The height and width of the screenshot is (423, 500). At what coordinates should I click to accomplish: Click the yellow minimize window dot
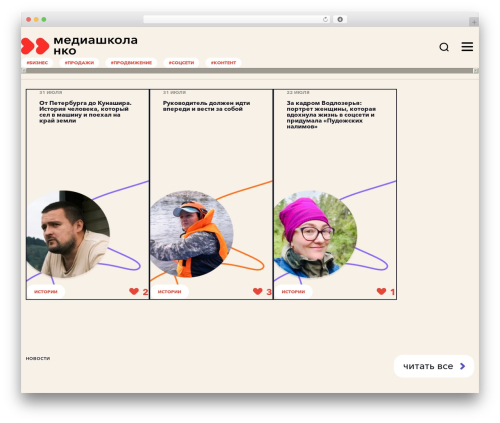click(36, 20)
